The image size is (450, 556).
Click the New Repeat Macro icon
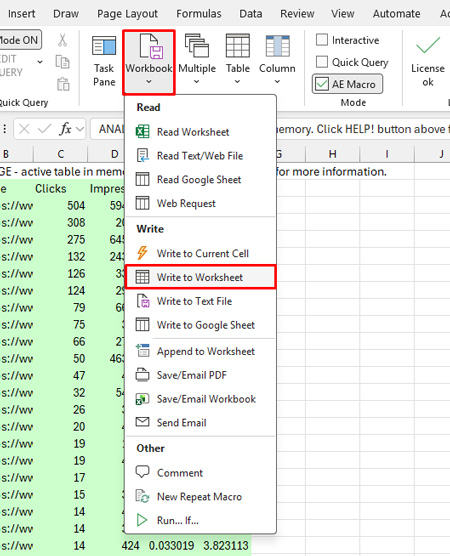point(143,496)
